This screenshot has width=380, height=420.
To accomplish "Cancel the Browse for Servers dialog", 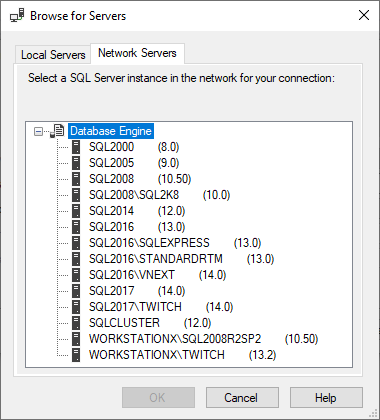I will [x=242, y=397].
